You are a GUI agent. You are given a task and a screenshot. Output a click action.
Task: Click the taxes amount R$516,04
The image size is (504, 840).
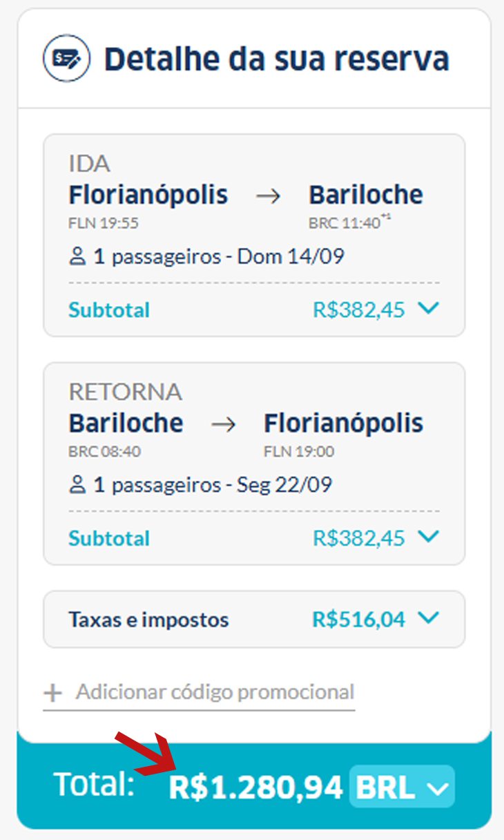tap(358, 620)
